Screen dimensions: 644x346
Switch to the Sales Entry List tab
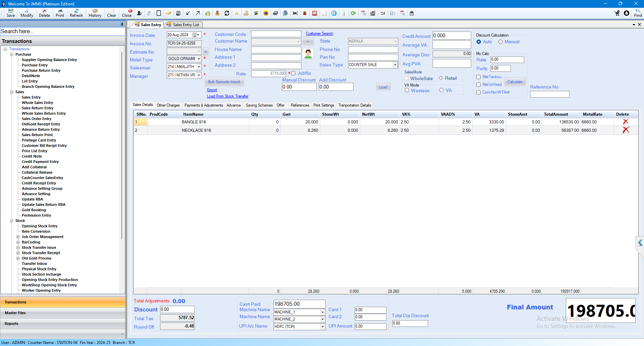click(x=186, y=25)
